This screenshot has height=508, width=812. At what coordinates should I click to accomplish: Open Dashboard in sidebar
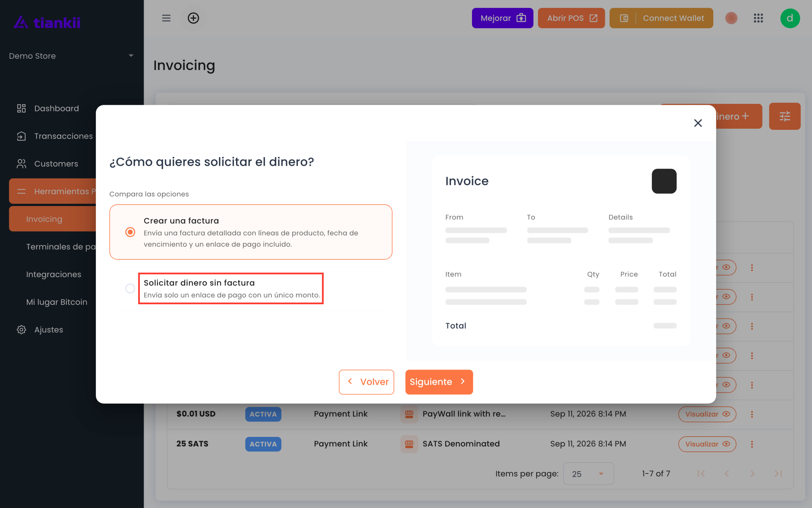(56, 109)
